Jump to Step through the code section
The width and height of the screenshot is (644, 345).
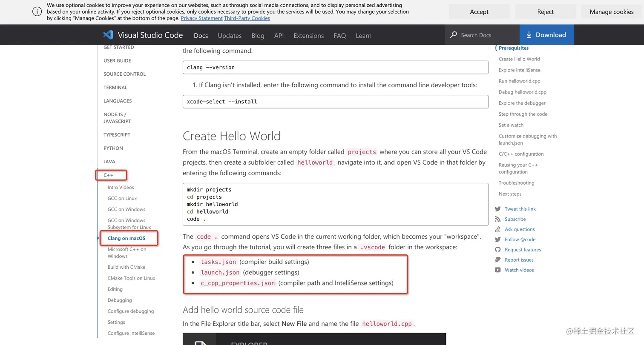tap(523, 114)
